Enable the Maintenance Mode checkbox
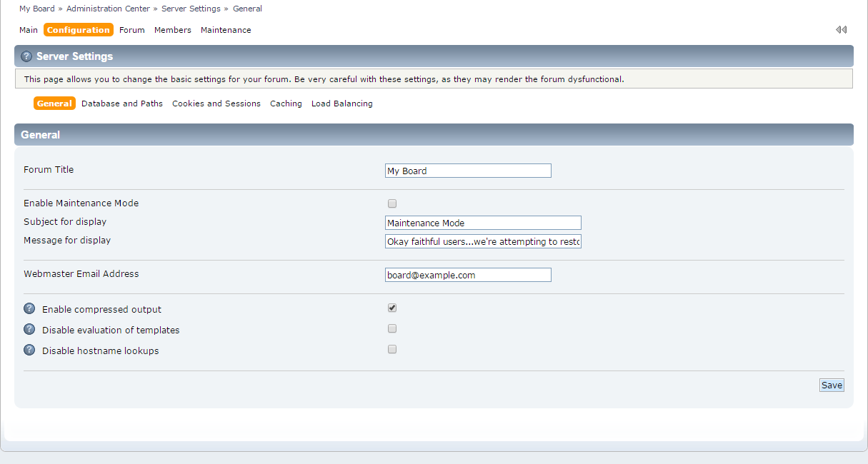The width and height of the screenshot is (868, 464). click(x=391, y=203)
